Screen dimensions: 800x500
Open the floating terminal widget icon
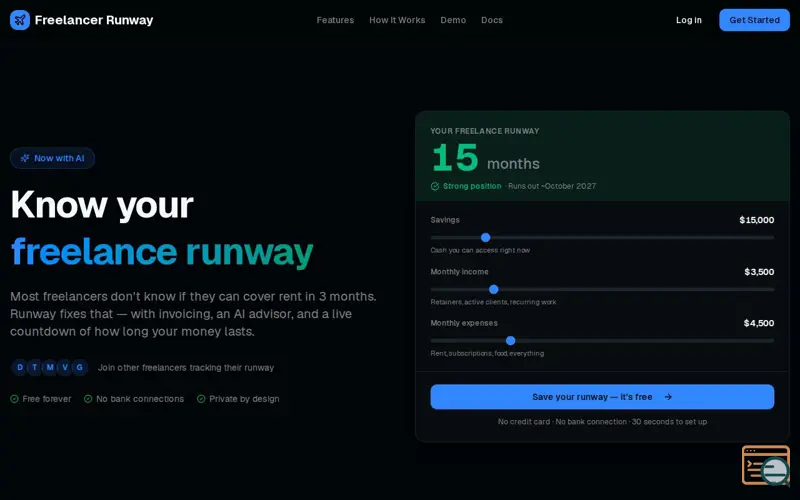tap(766, 465)
